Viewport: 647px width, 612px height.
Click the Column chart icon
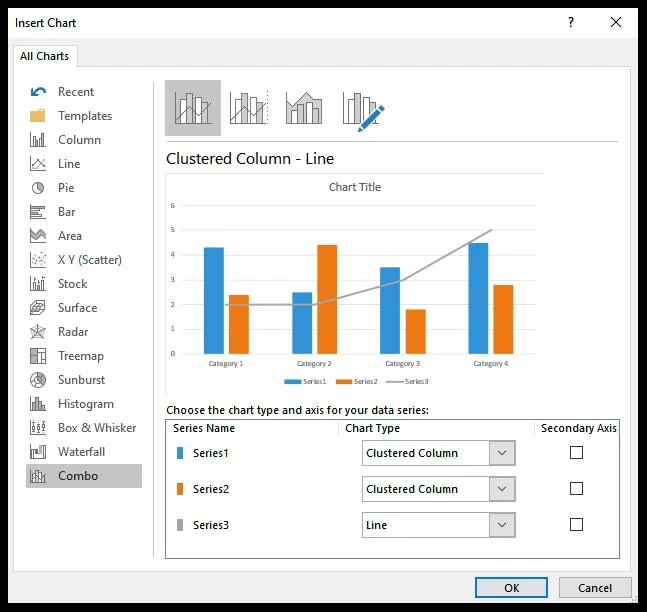tap(38, 139)
